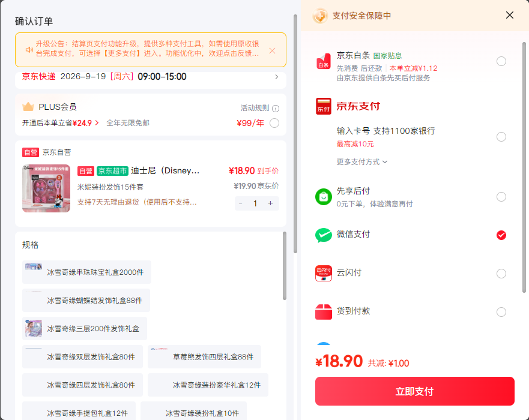Select the 货到付款 radio button

[x=501, y=312]
